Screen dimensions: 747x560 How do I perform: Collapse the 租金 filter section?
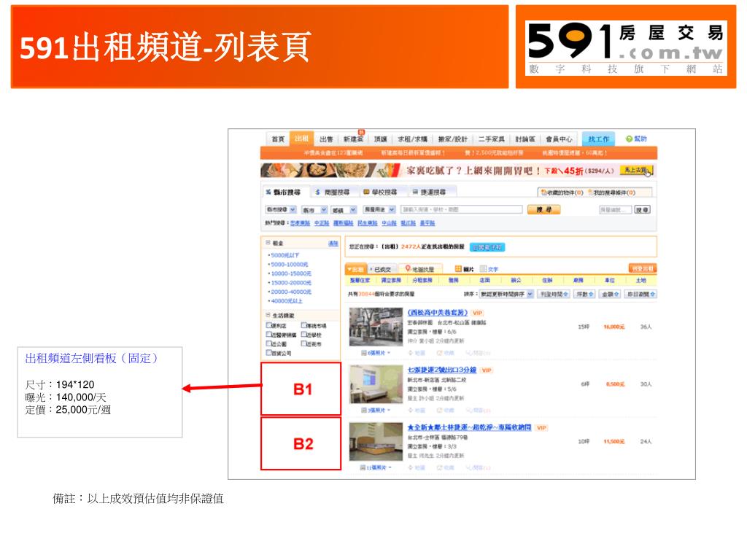(268, 242)
